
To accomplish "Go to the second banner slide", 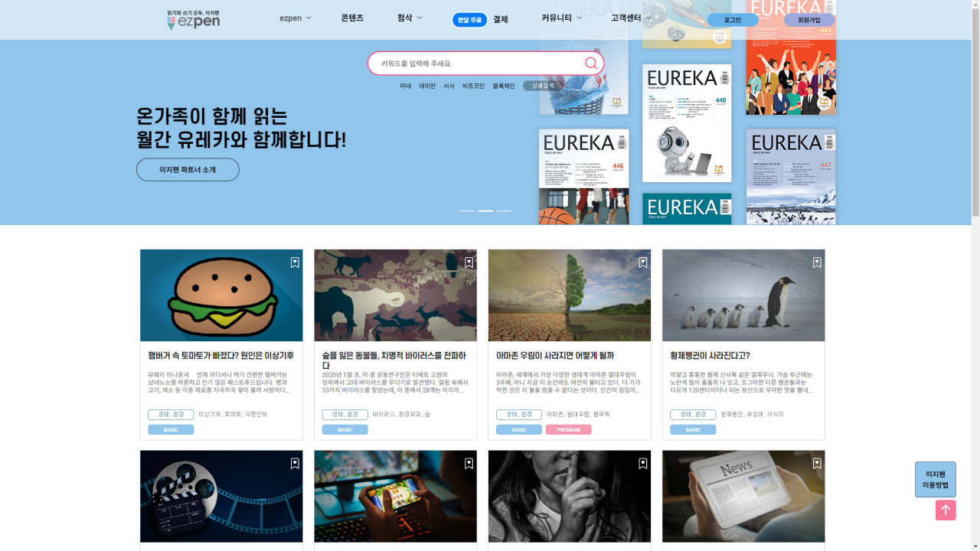I will [x=485, y=210].
